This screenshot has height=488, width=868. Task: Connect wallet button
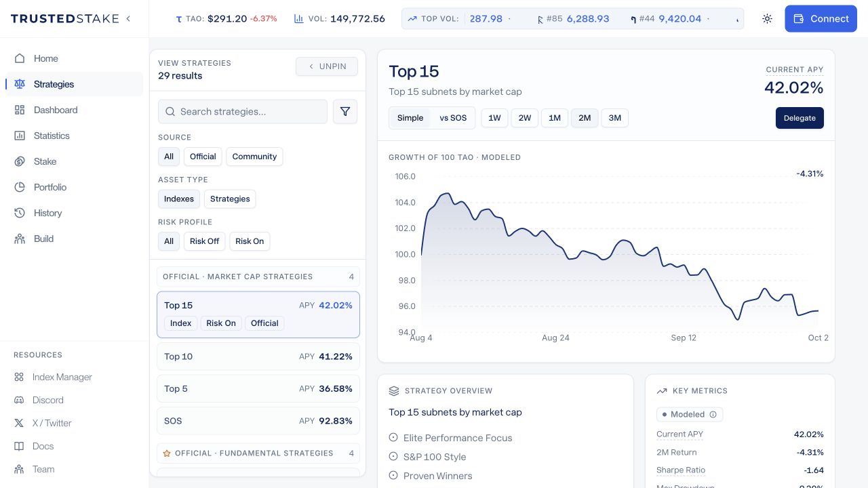[x=821, y=19]
